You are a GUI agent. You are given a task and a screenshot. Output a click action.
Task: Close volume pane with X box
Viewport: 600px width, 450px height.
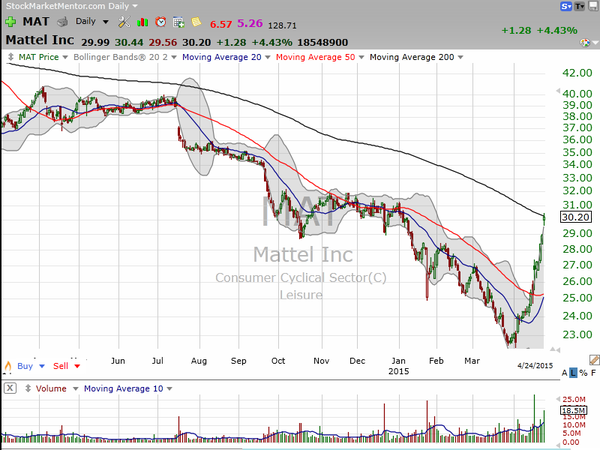click(10, 388)
